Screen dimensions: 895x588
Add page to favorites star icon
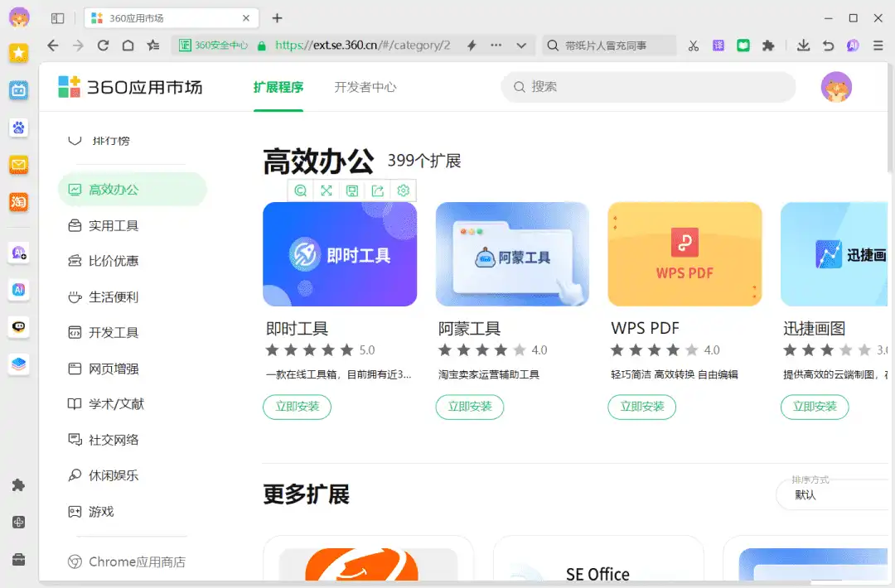click(x=153, y=46)
